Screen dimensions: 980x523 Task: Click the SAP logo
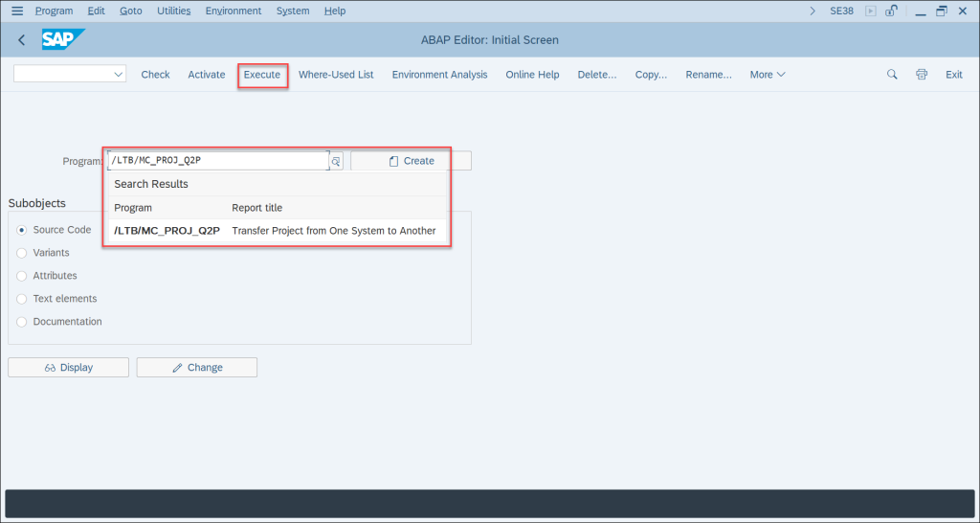63,39
